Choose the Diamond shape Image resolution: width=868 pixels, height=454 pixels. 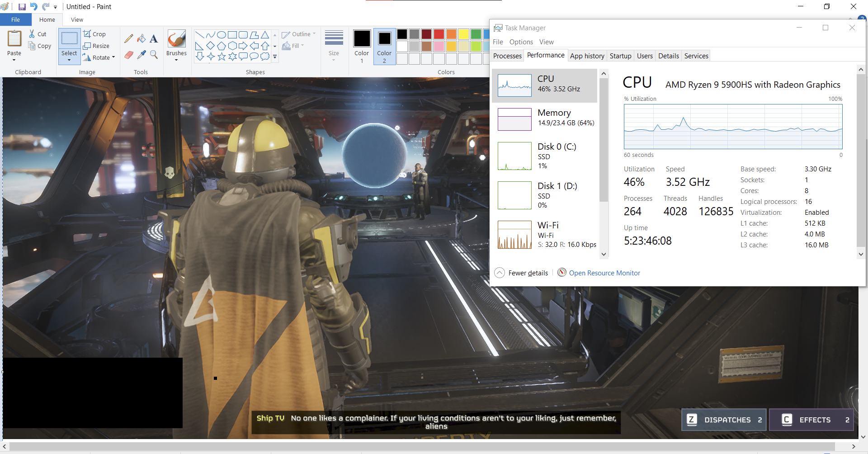coord(210,46)
